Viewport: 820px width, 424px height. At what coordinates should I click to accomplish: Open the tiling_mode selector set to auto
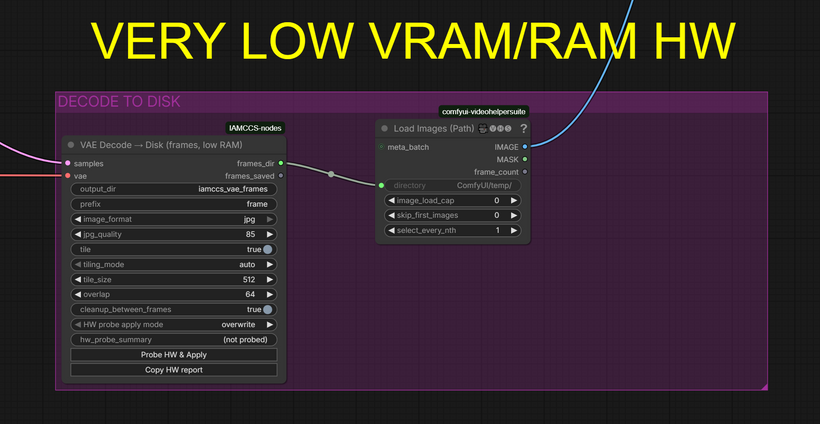point(173,265)
